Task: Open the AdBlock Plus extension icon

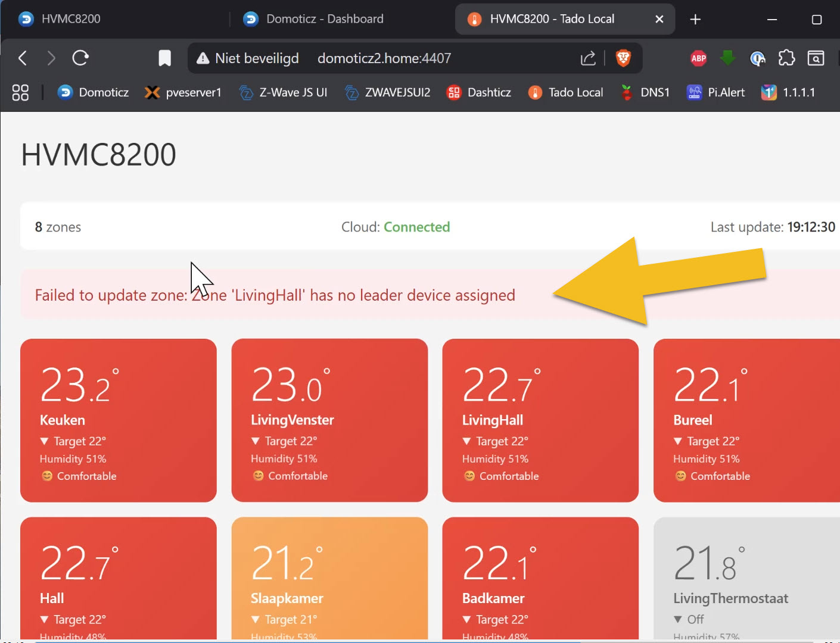Action: pos(698,58)
